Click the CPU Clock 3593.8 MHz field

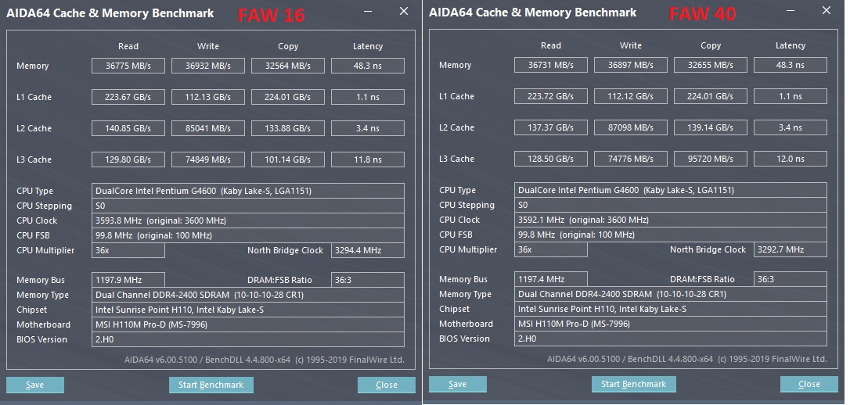[249, 220]
